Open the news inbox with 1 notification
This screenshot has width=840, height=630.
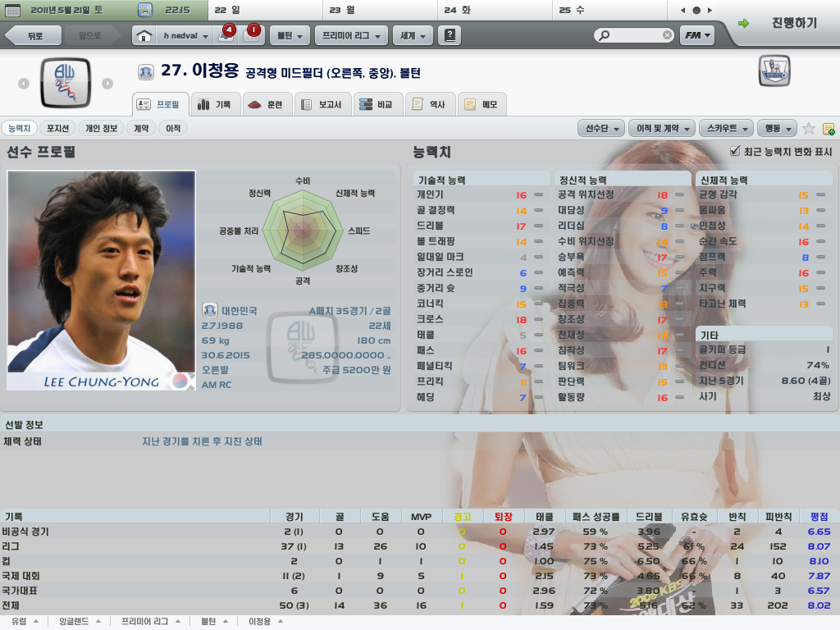[x=250, y=35]
